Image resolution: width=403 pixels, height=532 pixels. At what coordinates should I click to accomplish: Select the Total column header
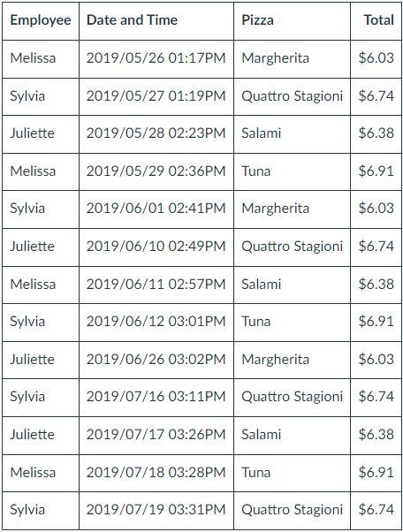tap(376, 20)
